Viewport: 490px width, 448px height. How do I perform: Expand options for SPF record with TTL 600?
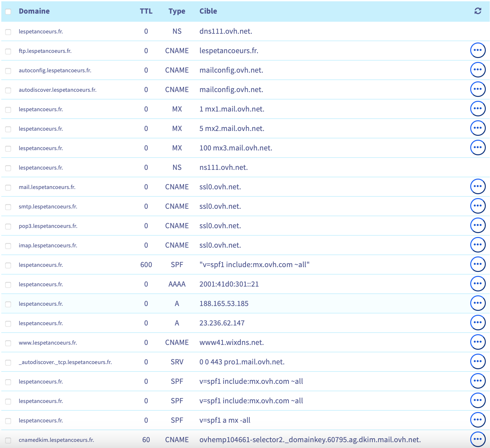[478, 264]
